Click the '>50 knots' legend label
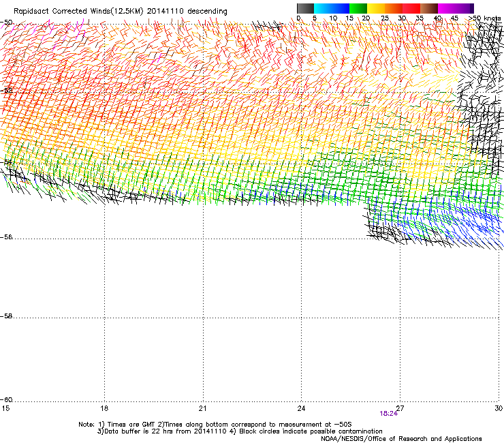This screenshot has height=443, width=504. click(484, 18)
